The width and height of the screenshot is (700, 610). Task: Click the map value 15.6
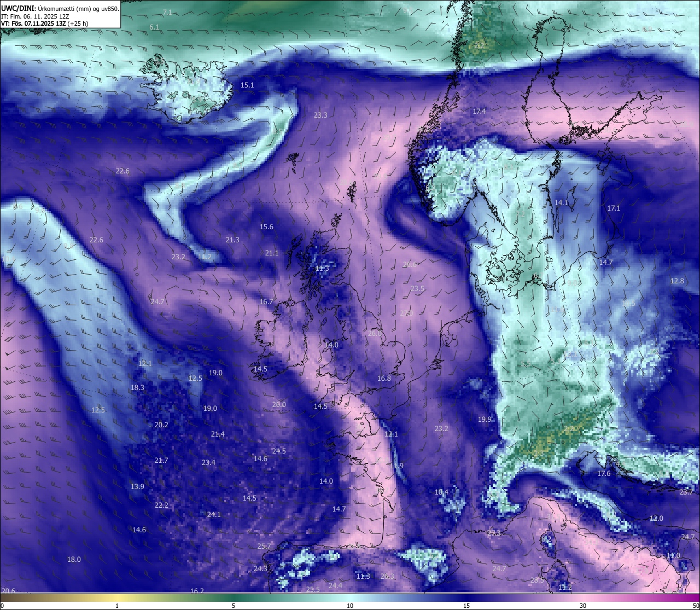point(266,226)
